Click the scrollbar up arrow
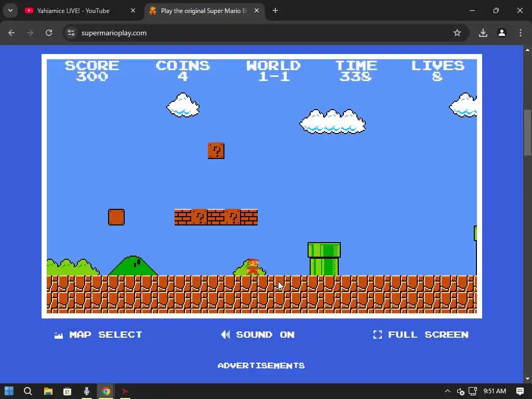532x399 pixels. (528, 50)
